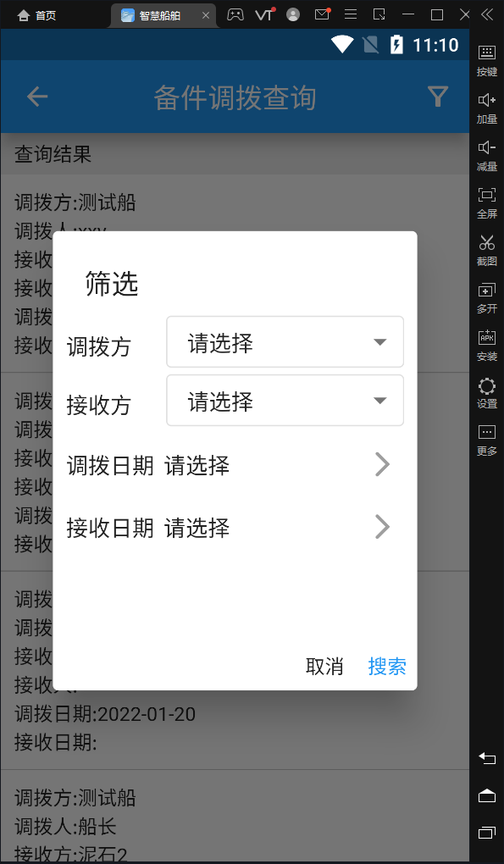504x864 pixels.
Task: Open emulator 设置 settings
Action: tap(487, 393)
